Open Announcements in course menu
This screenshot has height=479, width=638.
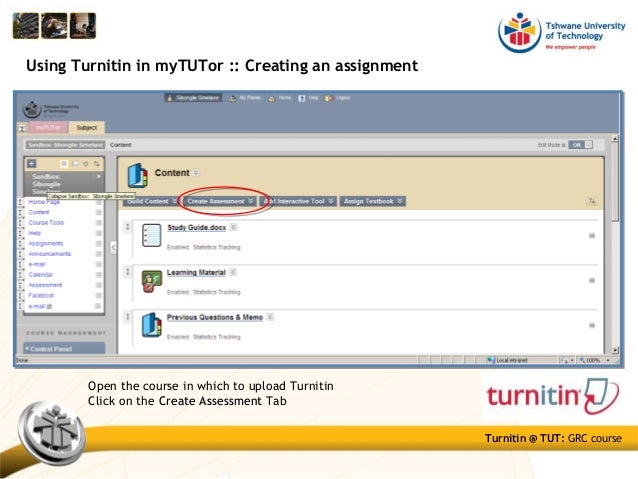pyautogui.click(x=50, y=254)
